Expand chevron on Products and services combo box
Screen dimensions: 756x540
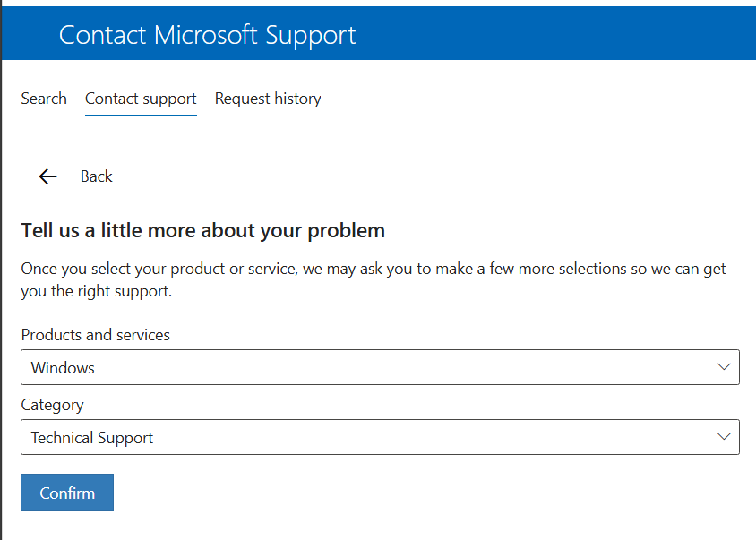(x=724, y=367)
